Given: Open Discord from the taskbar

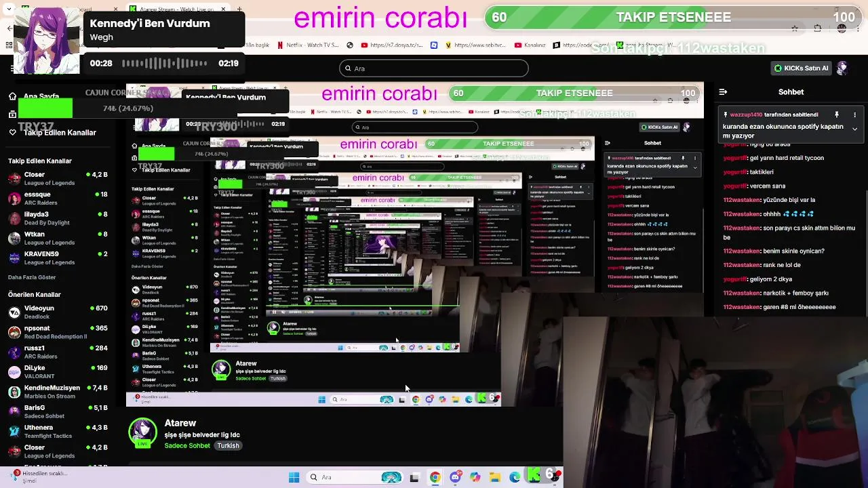Looking at the screenshot, I should coord(455,477).
